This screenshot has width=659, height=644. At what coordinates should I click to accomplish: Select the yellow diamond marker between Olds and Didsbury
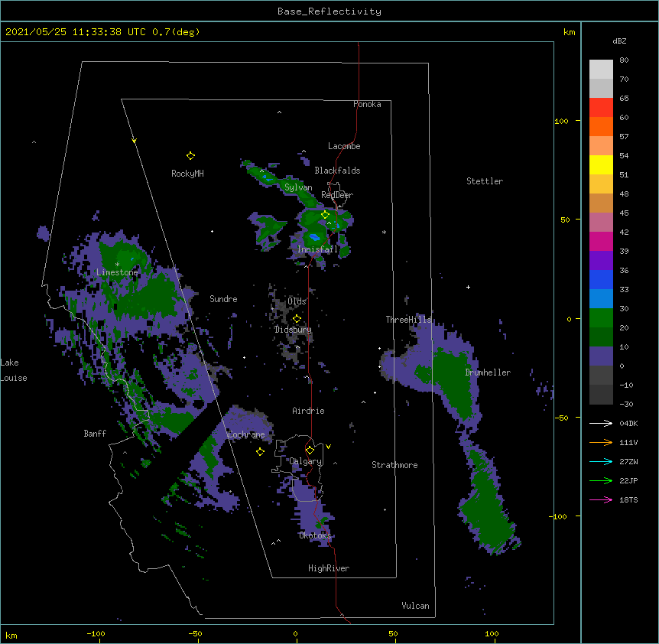pyautogui.click(x=297, y=319)
